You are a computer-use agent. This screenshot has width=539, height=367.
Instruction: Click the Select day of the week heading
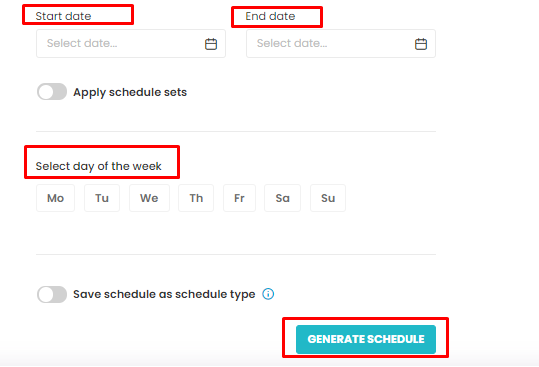[x=98, y=166]
